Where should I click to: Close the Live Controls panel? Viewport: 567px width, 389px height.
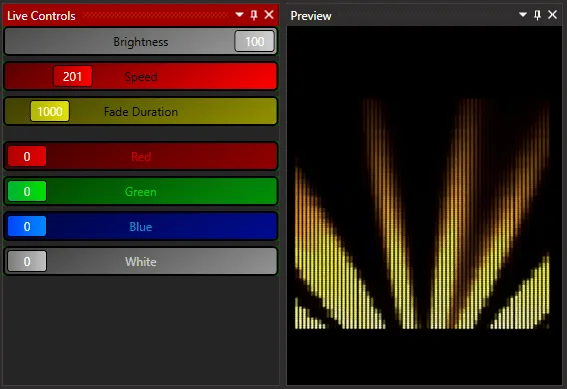(269, 15)
